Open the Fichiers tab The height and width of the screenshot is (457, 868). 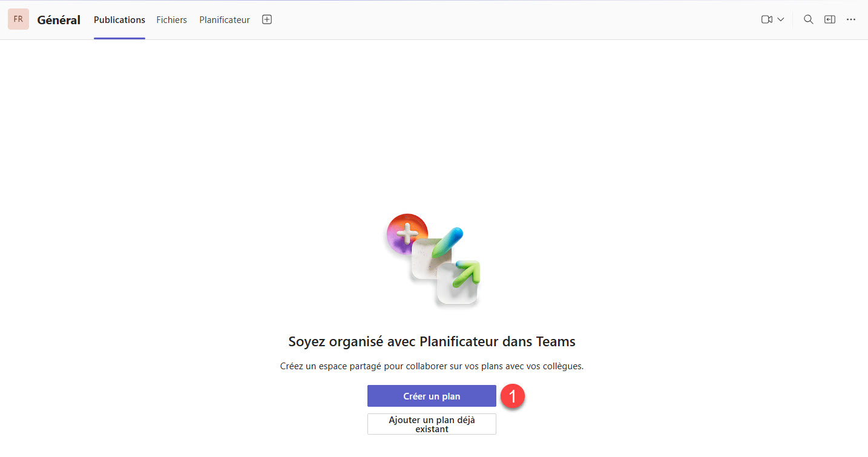point(171,20)
